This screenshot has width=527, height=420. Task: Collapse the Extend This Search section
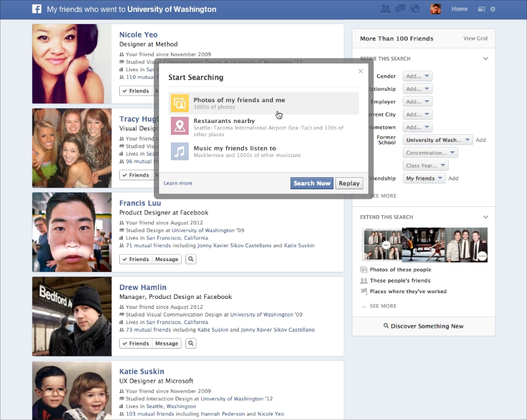tap(485, 217)
